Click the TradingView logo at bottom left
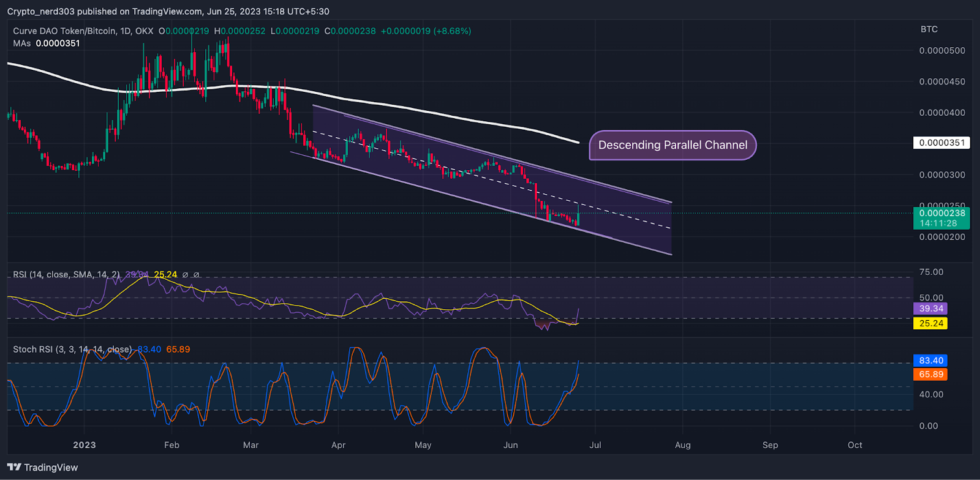The width and height of the screenshot is (980, 480). [43, 467]
